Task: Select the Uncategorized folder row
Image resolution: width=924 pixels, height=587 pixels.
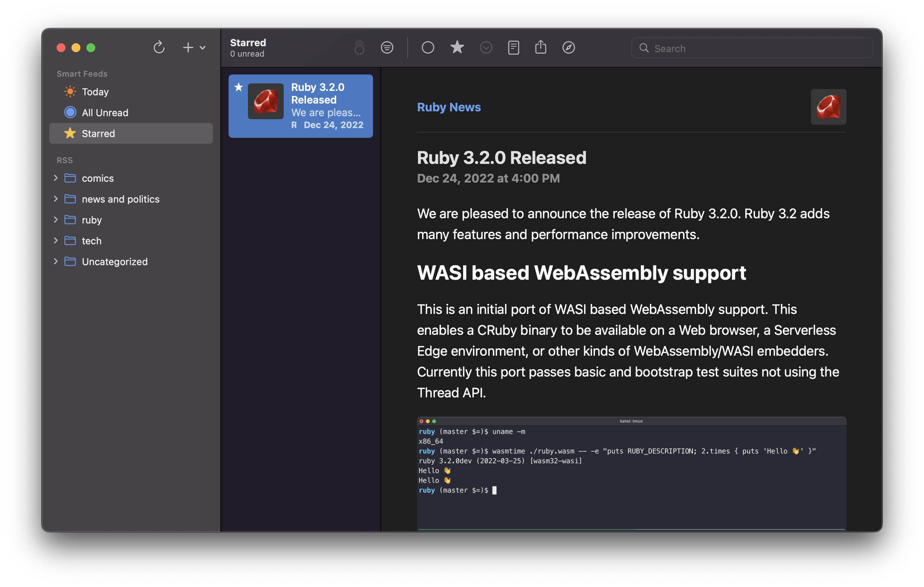Action: click(x=131, y=261)
